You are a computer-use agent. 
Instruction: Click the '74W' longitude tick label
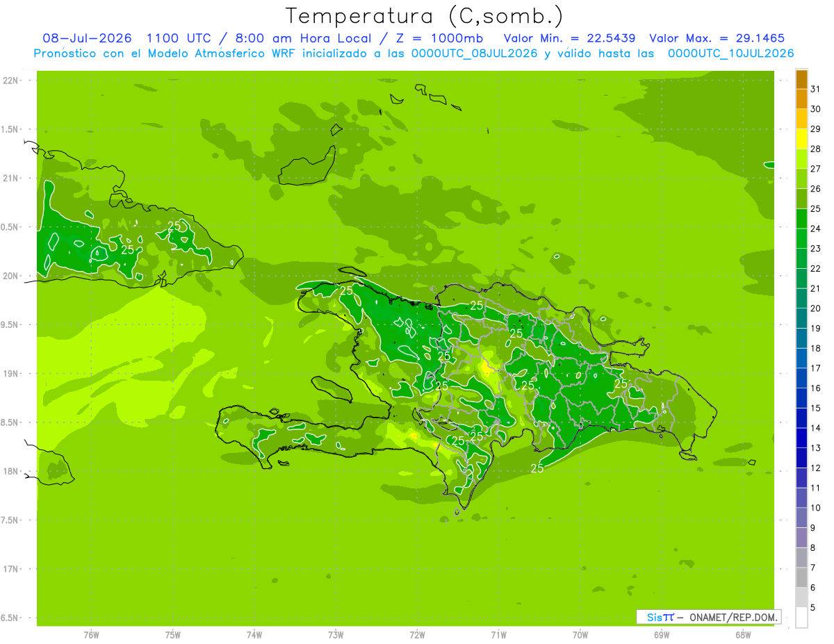254,635
